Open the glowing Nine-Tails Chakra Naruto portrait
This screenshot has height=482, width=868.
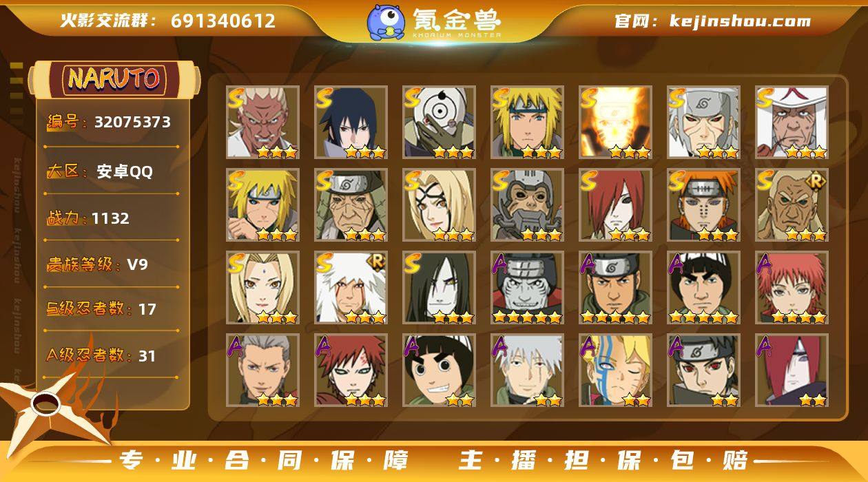click(616, 122)
